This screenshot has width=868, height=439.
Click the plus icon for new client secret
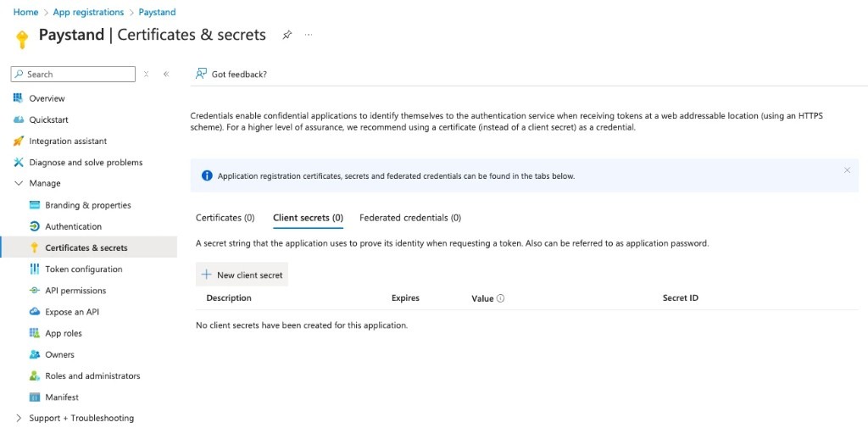pyautogui.click(x=207, y=275)
